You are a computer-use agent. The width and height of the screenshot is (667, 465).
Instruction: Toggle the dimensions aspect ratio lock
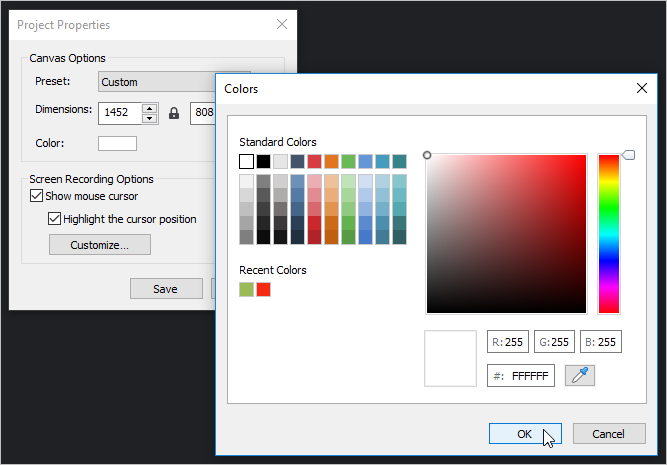tap(174, 113)
